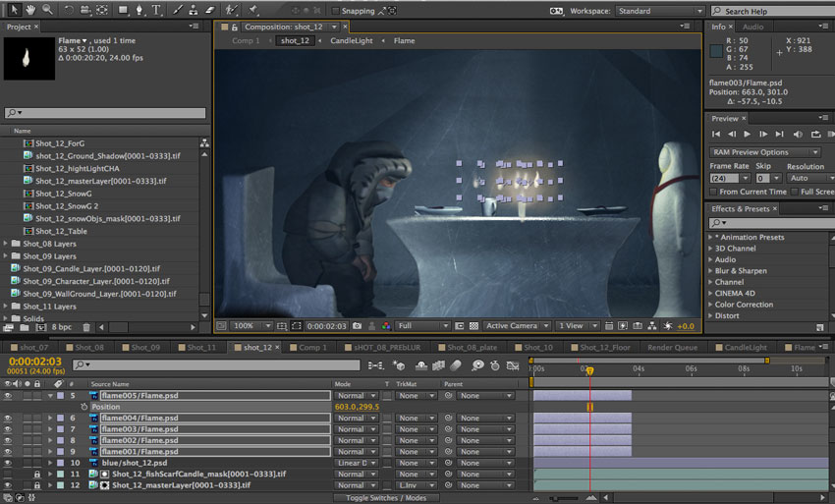Check the Full Screen preview option
This screenshot has width=835, height=504.
coord(795,192)
